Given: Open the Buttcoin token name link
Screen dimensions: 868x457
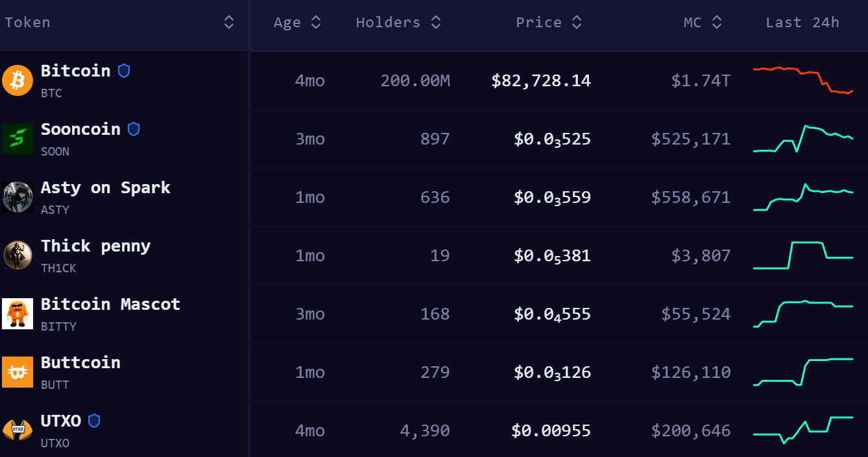Looking at the screenshot, I should 80,362.
